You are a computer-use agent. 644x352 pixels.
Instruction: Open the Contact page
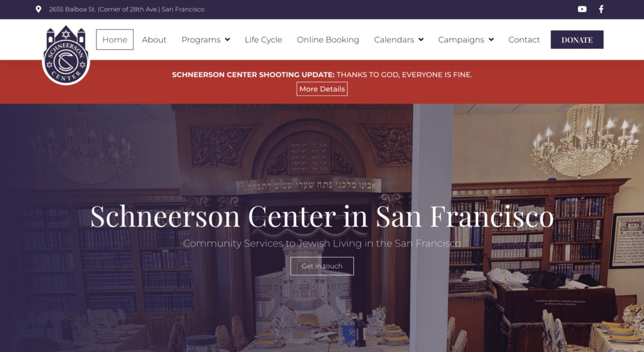[x=523, y=40]
